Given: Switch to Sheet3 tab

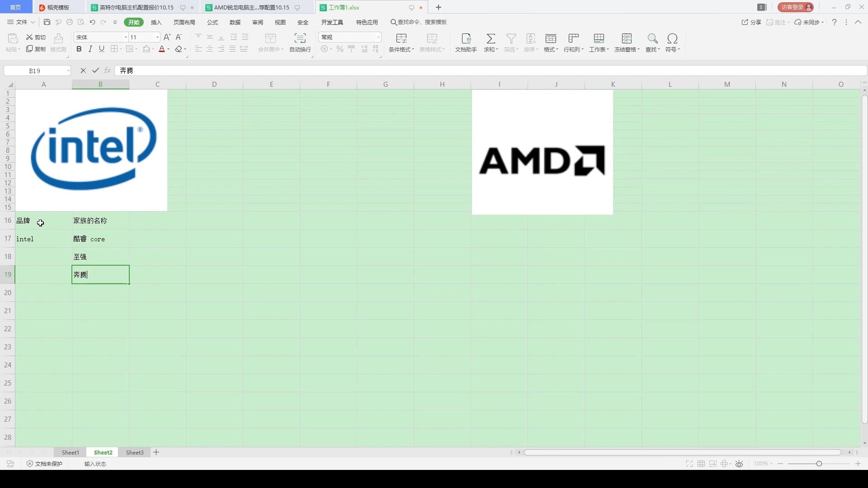Looking at the screenshot, I should coord(135,452).
